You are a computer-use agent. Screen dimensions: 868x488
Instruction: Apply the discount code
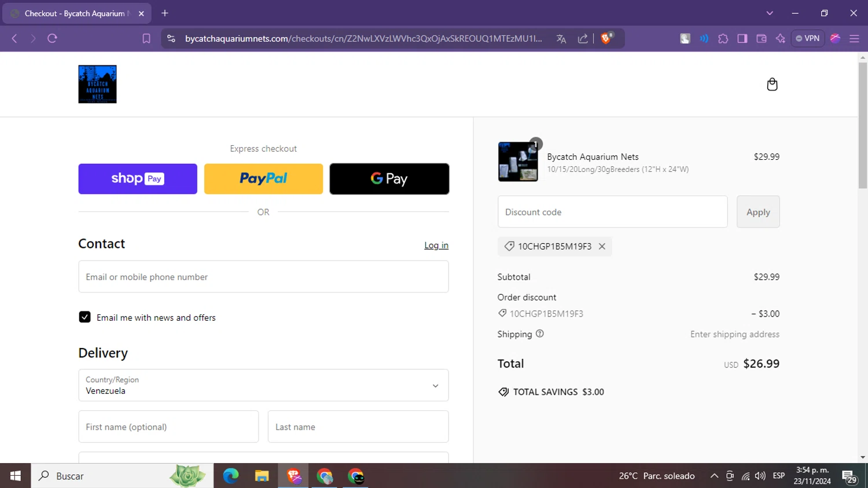point(758,212)
